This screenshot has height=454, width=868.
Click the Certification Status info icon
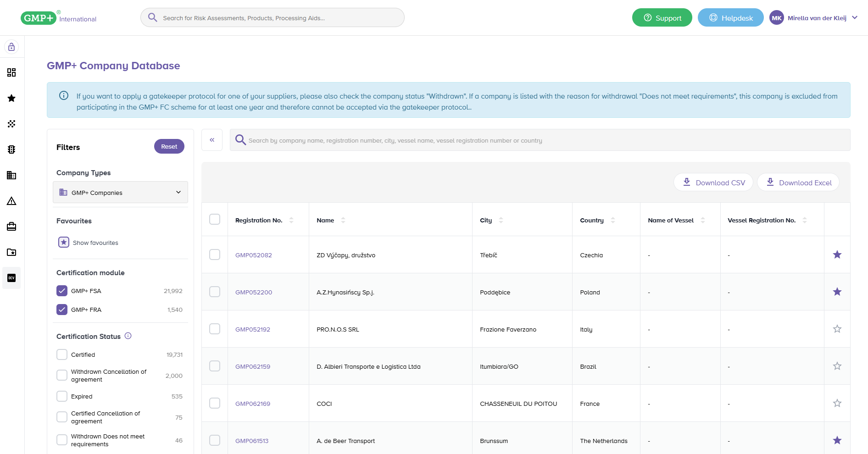click(128, 336)
